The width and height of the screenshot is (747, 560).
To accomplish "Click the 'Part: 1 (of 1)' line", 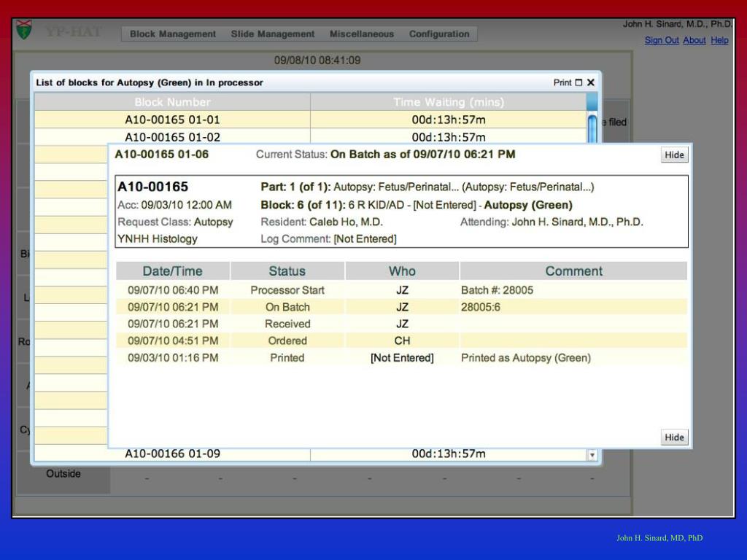I will (427, 187).
